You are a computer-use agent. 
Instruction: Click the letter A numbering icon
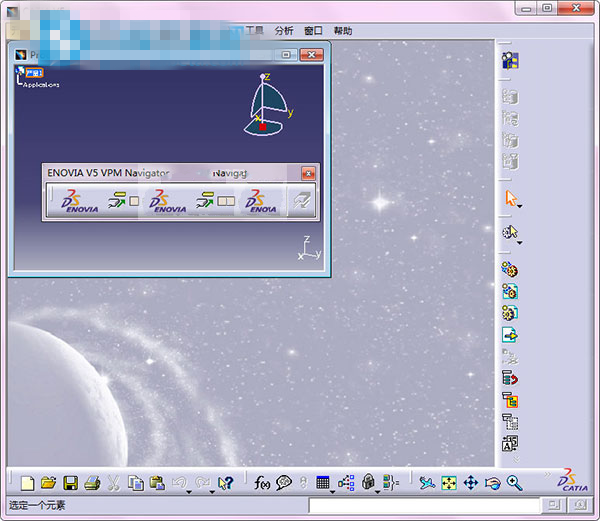(x=510, y=444)
